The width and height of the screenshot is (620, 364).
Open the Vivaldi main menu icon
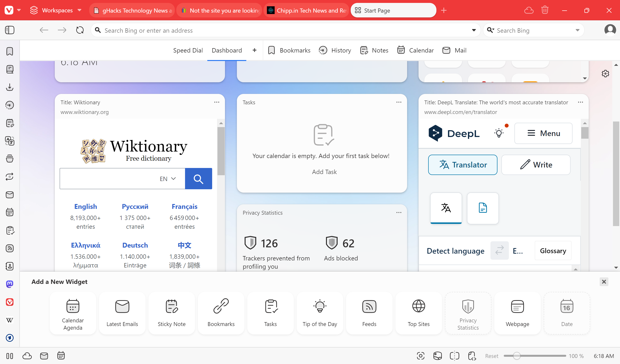coord(9,10)
